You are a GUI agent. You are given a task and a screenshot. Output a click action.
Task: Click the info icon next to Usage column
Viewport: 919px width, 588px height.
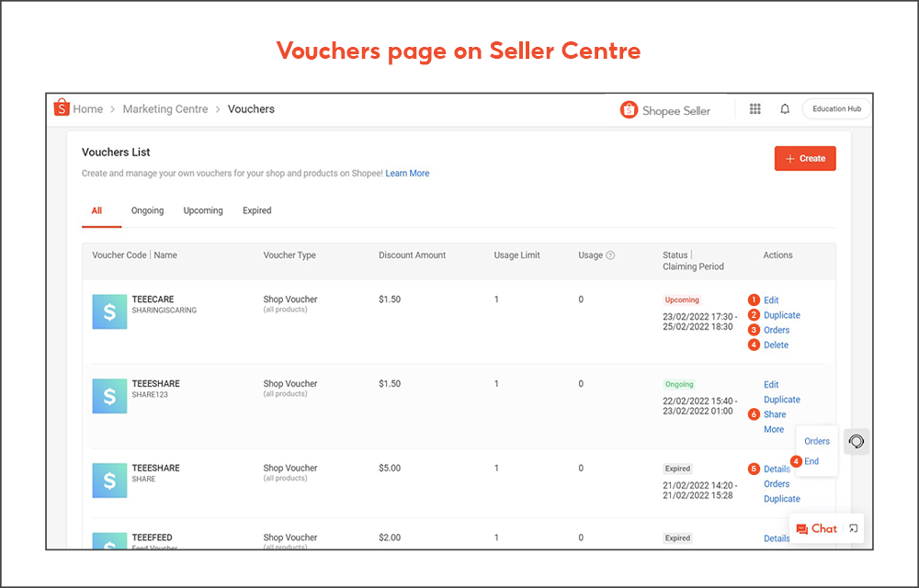609,254
